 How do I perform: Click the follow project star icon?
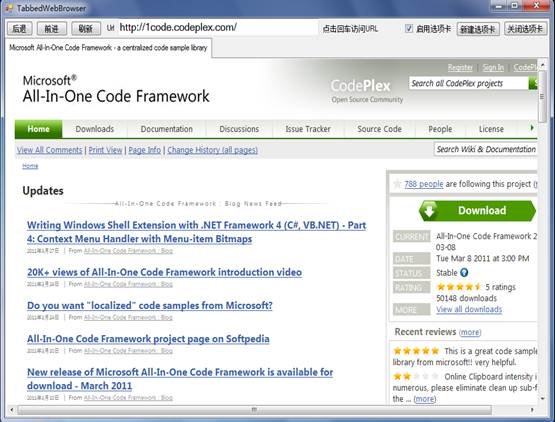click(x=397, y=184)
